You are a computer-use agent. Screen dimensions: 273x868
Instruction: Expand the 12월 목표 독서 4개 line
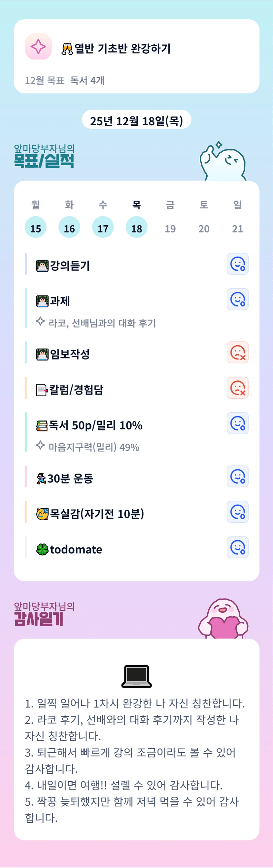click(64, 80)
